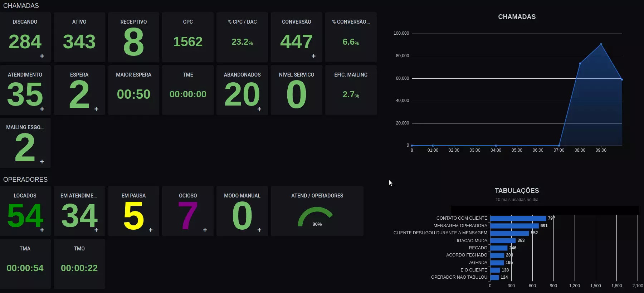Click the MAIOR ESPERA time 00:50
The image size is (644, 293).
point(133,94)
